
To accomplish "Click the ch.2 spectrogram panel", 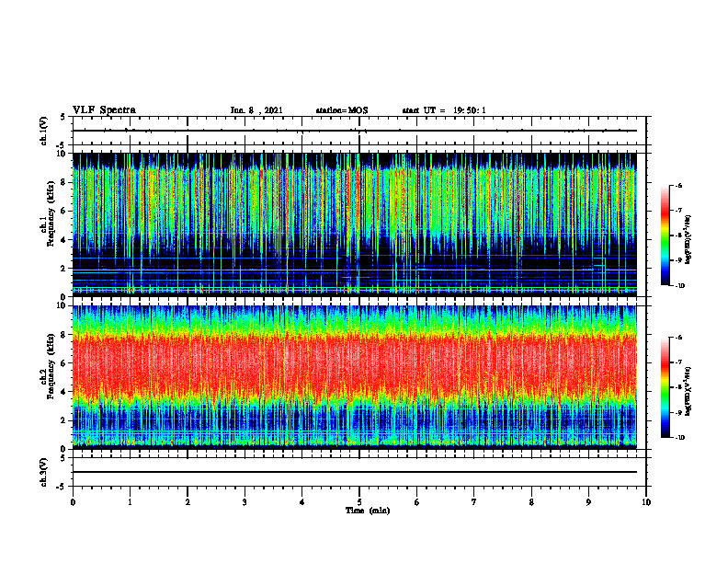I will pyautogui.click(x=355, y=377).
